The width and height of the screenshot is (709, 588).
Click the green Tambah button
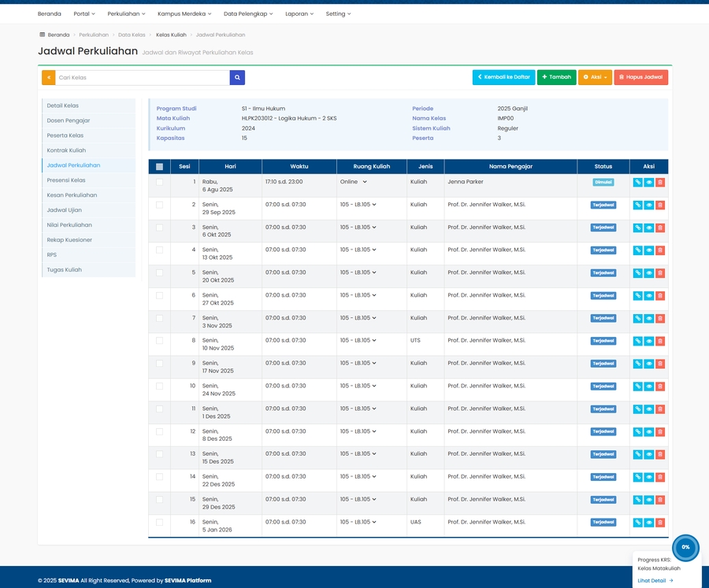coord(556,77)
